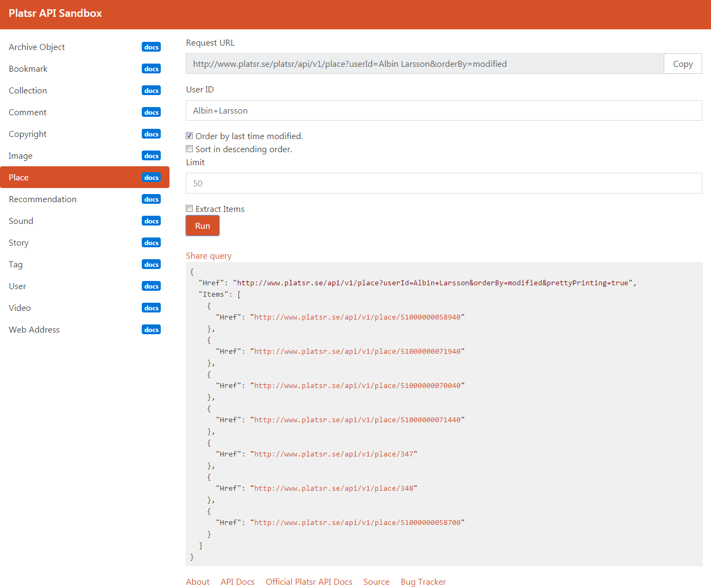
Task: Open docs badge for Bookmark
Action: click(x=151, y=69)
